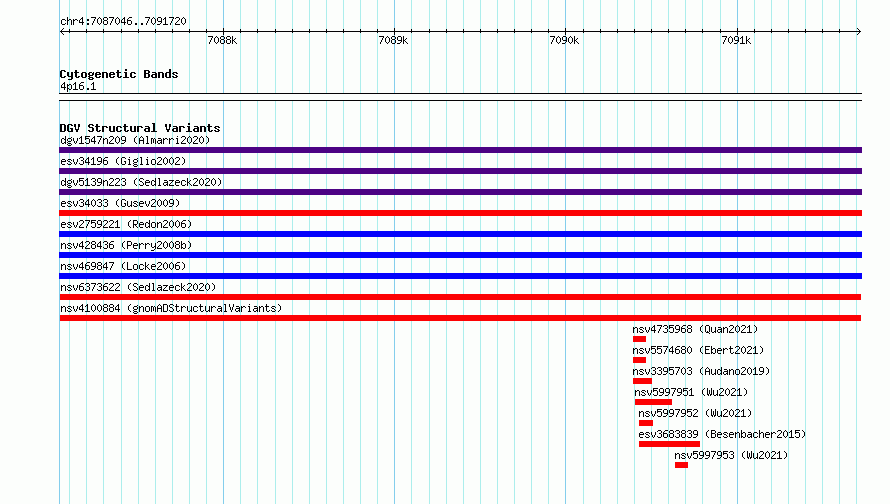Click the nsv5997953 (Wu2021) red bar
890x504 pixels.
coord(682,465)
